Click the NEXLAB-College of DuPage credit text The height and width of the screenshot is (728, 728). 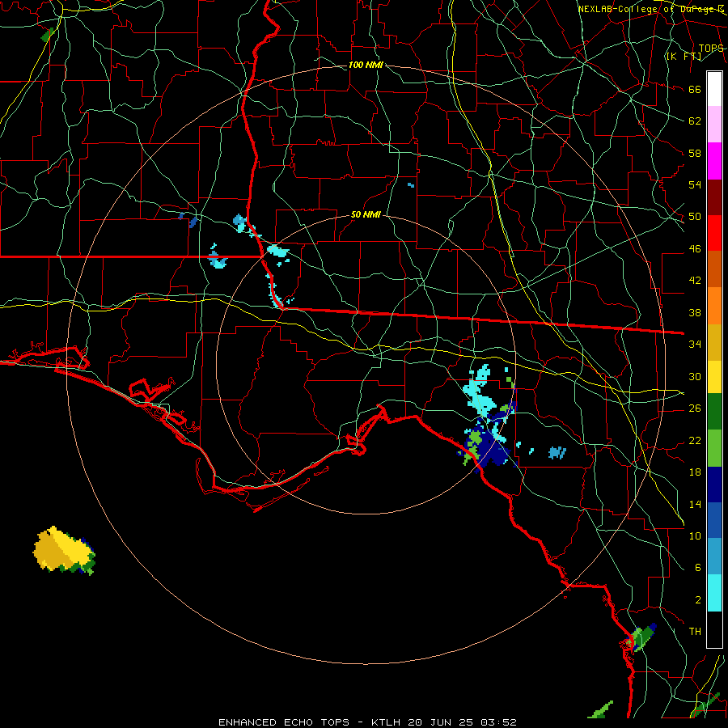pos(651,9)
